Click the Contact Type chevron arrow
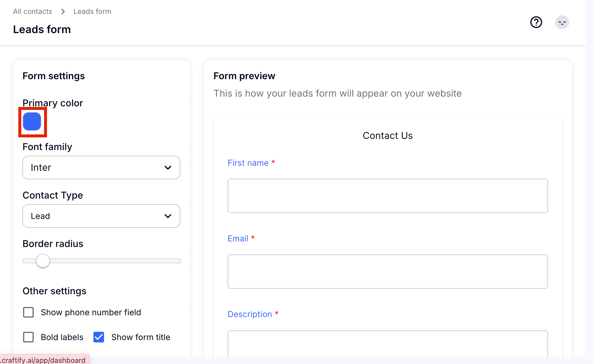Viewport: 593px width, 364px height. pos(168,216)
